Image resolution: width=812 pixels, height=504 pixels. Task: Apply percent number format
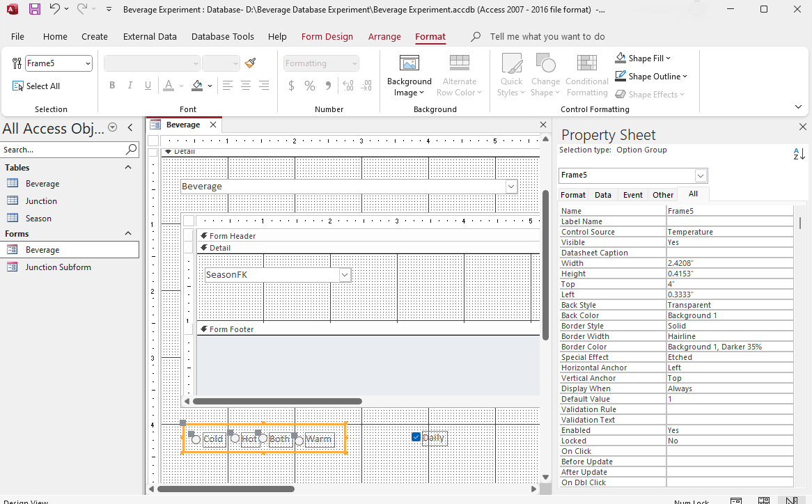point(310,86)
